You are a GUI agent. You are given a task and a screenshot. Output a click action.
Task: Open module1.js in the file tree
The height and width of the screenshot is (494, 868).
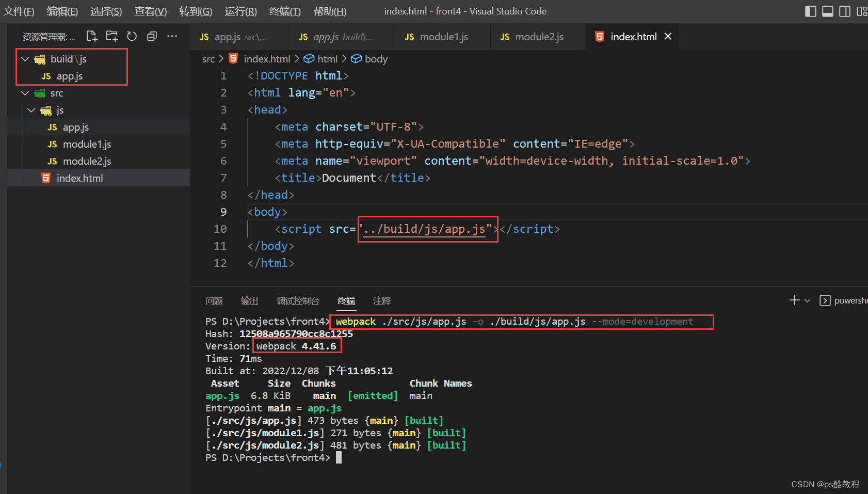coord(87,144)
